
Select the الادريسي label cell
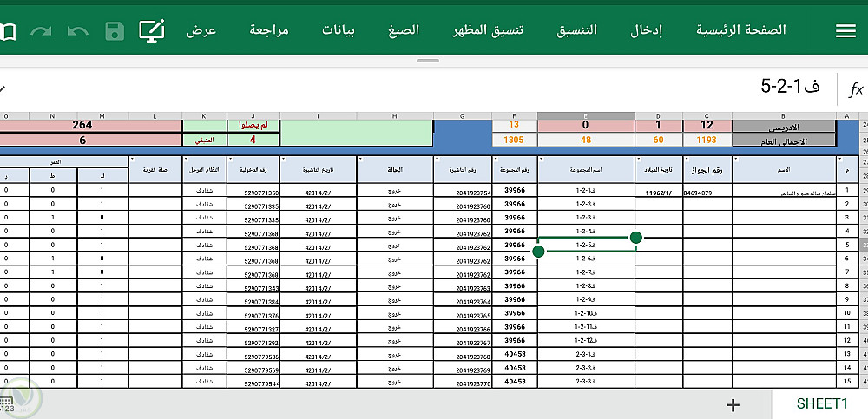point(784,126)
